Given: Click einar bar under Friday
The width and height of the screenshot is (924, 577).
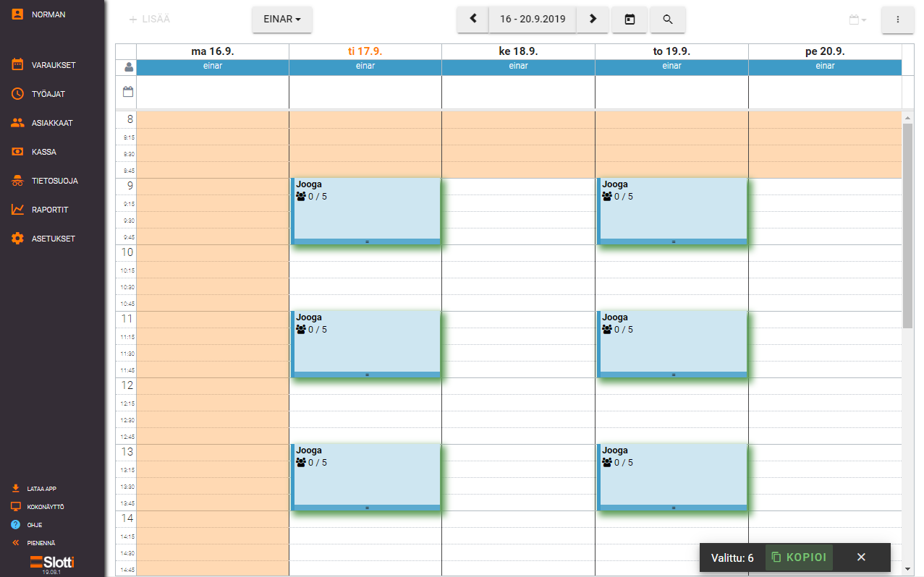Looking at the screenshot, I should click(x=825, y=67).
